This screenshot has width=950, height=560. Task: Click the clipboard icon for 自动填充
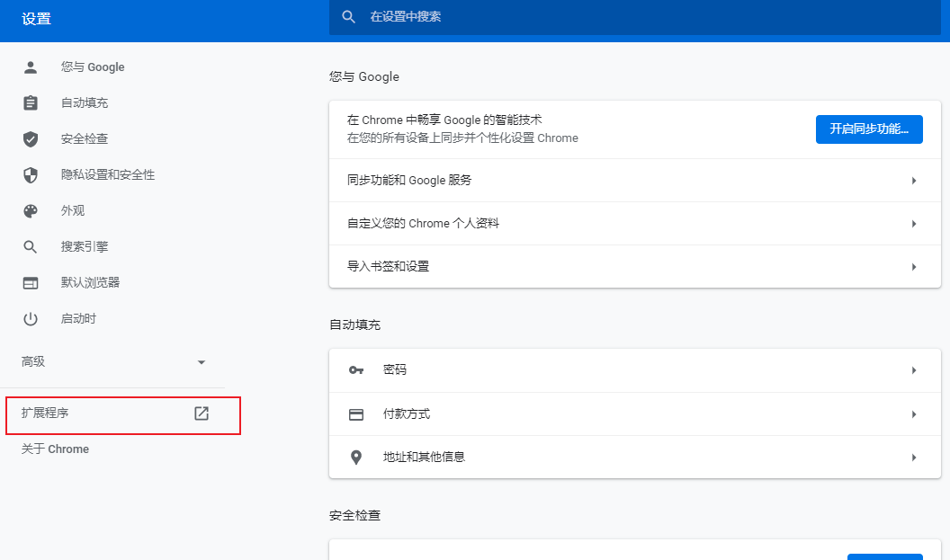31,102
